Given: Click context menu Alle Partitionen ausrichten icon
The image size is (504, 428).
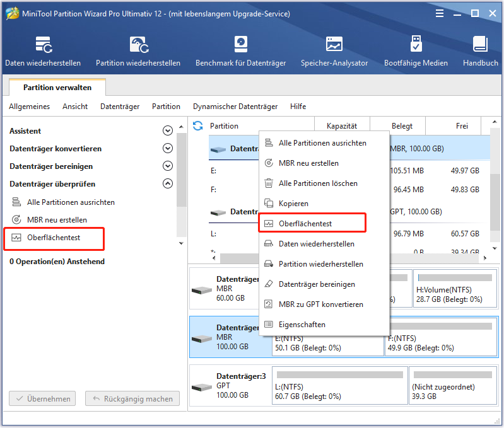Looking at the screenshot, I should 269,143.
